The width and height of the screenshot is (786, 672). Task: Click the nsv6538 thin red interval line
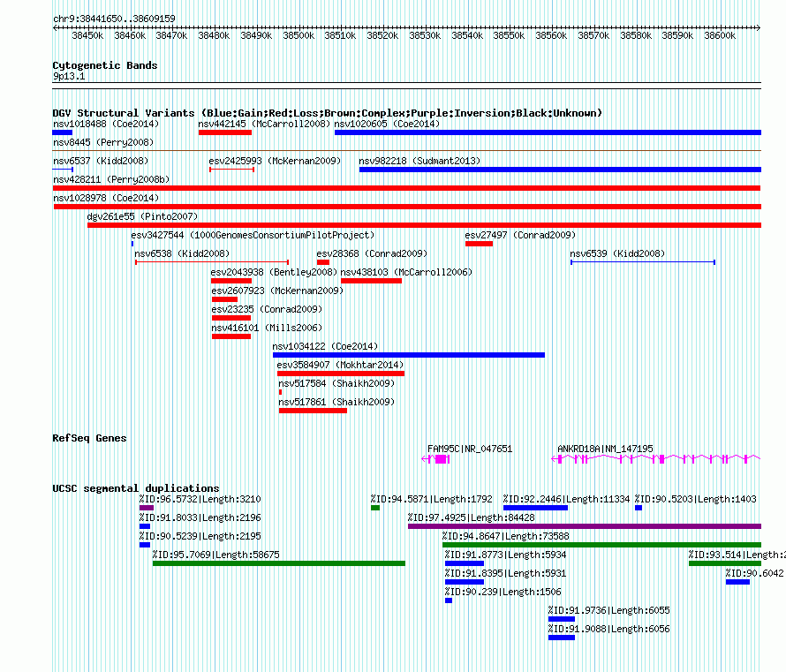(x=212, y=262)
